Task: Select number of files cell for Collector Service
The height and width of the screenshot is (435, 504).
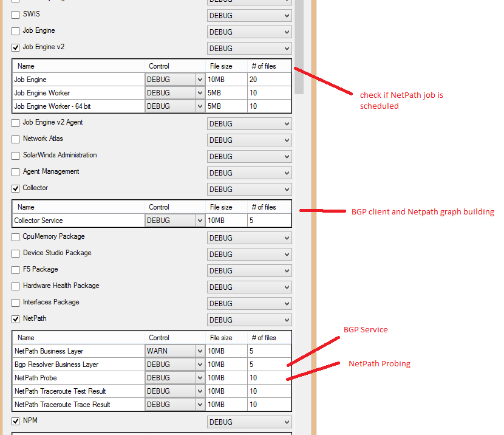Action: click(x=270, y=221)
